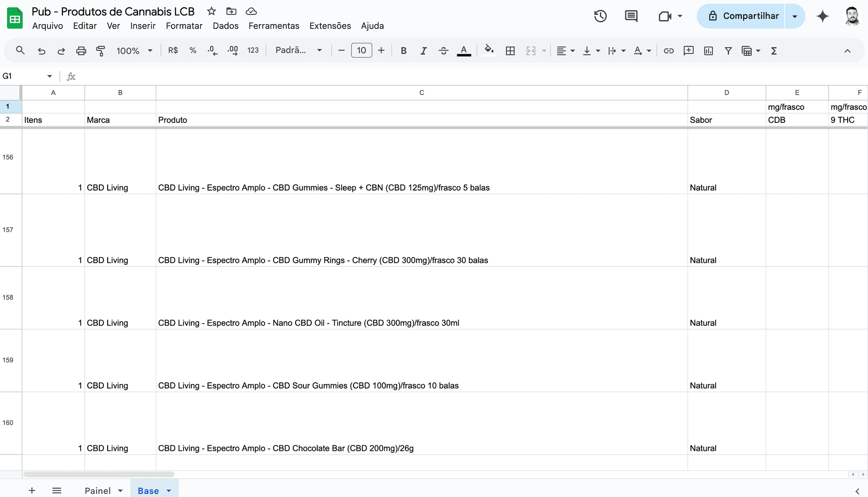Screen dimensions: 868x497
Task: Click the insert link icon
Action: pyautogui.click(x=668, y=51)
